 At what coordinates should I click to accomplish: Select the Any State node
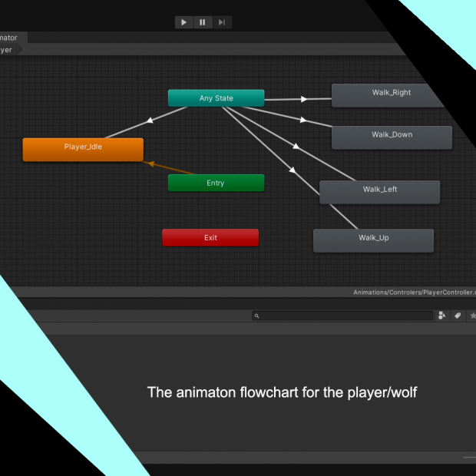coord(217,98)
